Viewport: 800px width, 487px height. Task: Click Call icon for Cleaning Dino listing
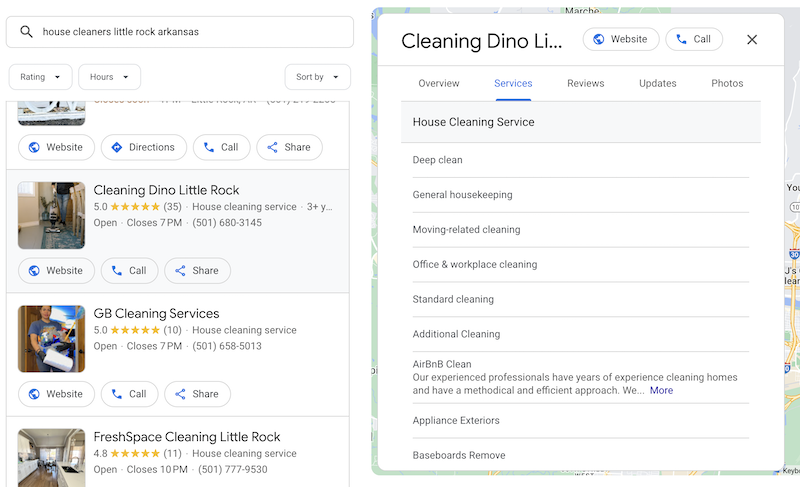pos(117,271)
